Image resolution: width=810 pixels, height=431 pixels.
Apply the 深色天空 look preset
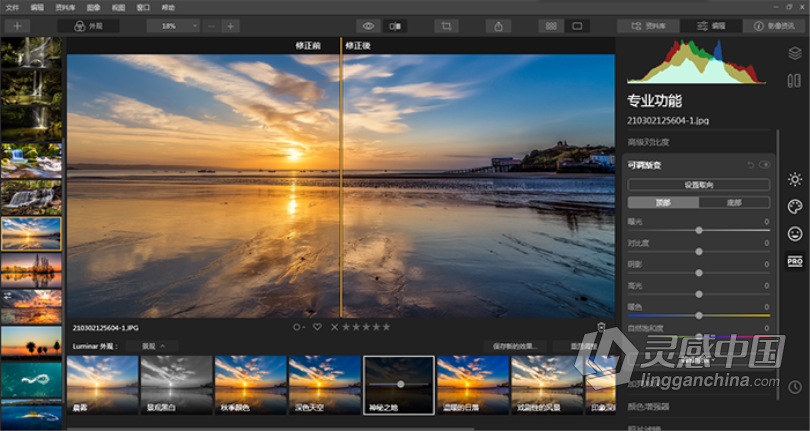pos(324,384)
